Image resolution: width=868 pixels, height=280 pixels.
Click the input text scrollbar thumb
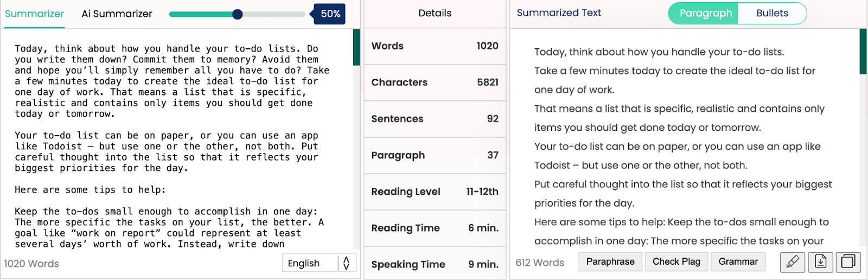pyautogui.click(x=356, y=48)
